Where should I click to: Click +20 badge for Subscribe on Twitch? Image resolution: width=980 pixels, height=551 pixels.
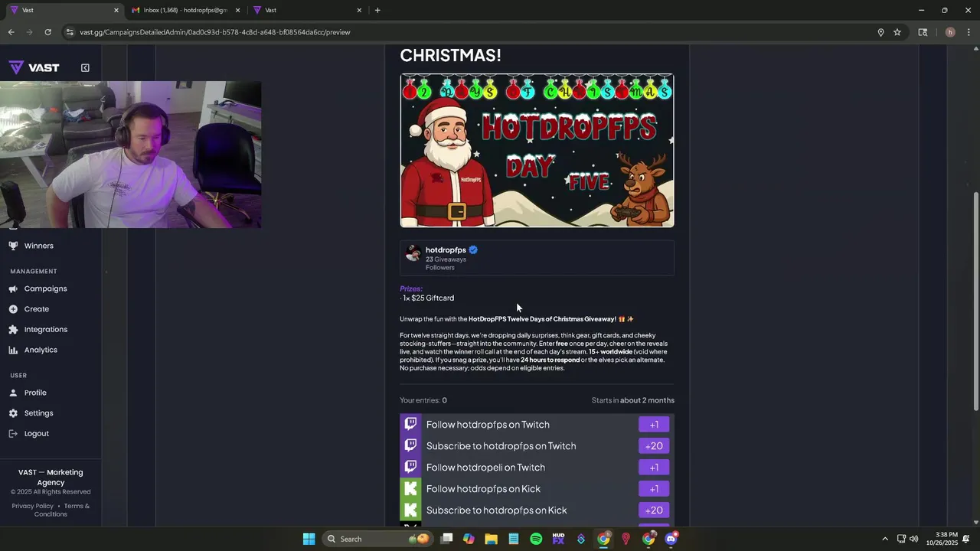(x=654, y=446)
